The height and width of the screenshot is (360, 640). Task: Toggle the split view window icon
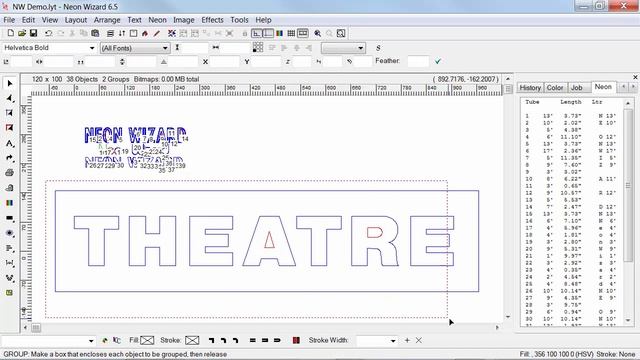303,33
